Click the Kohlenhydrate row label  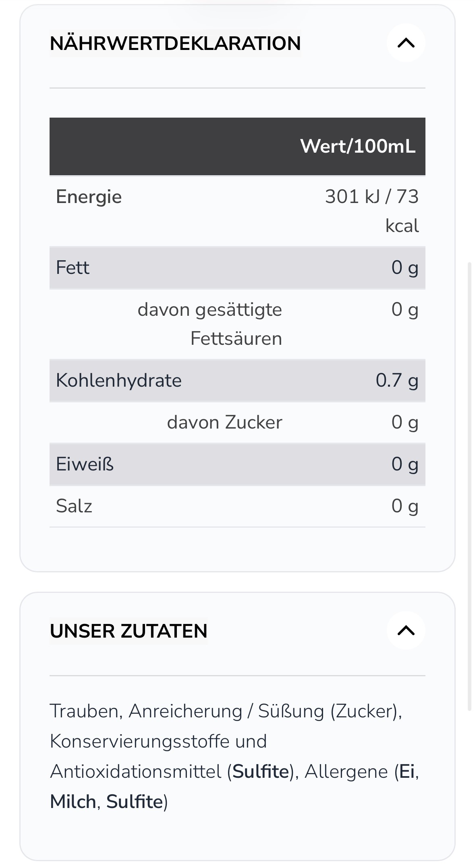[x=119, y=381]
